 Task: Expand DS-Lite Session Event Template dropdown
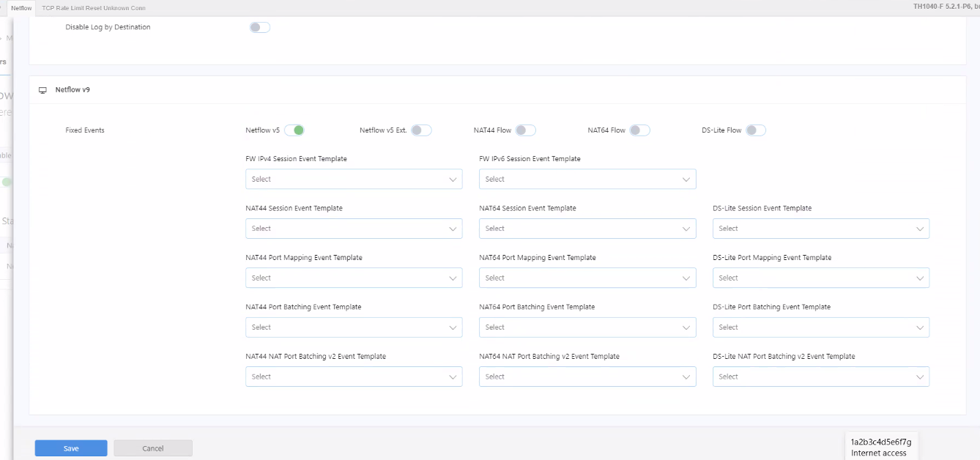(x=820, y=229)
